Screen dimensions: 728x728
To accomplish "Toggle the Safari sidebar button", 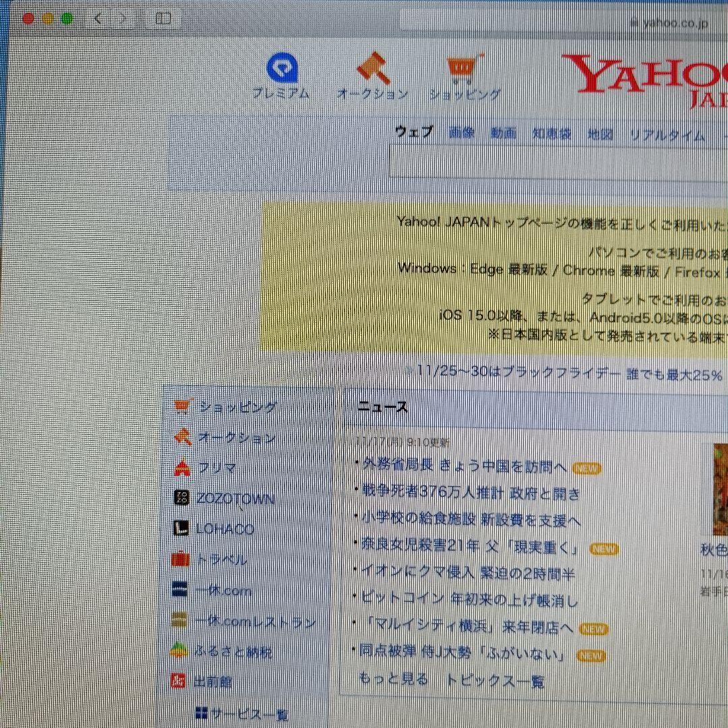I will tap(163, 18).
